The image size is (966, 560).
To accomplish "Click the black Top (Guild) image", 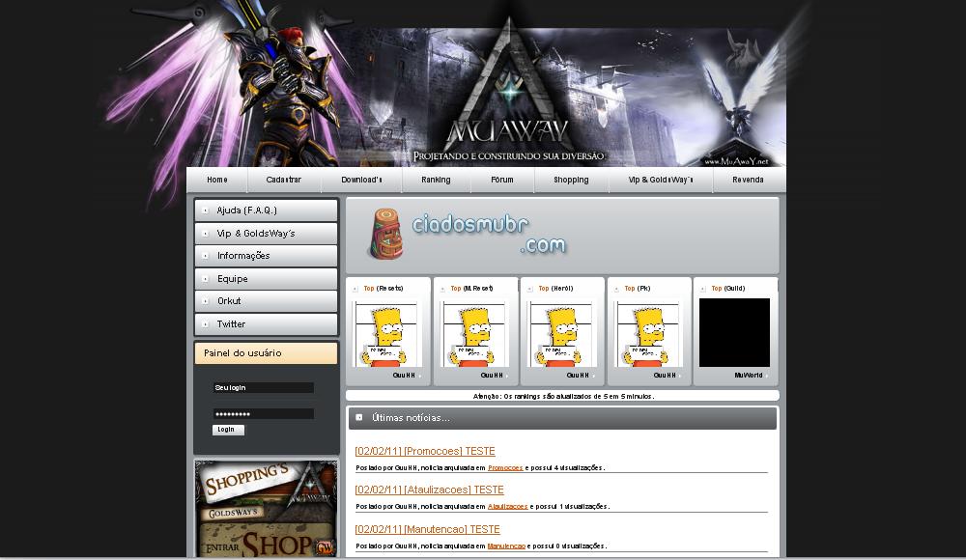I will pos(734,333).
